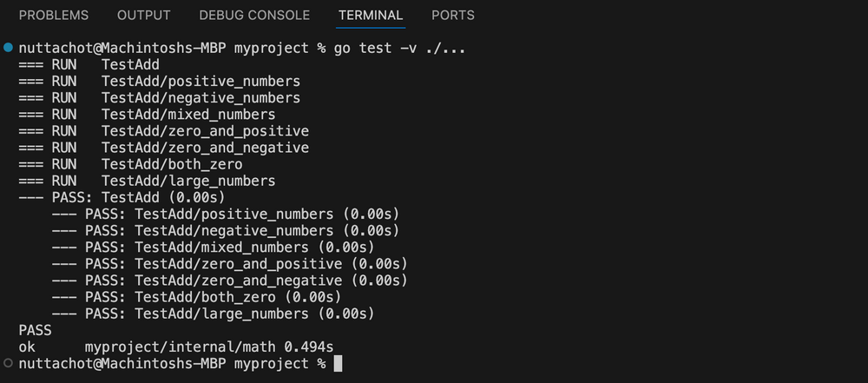Select the Terminal tab
868x383 pixels.
371,16
